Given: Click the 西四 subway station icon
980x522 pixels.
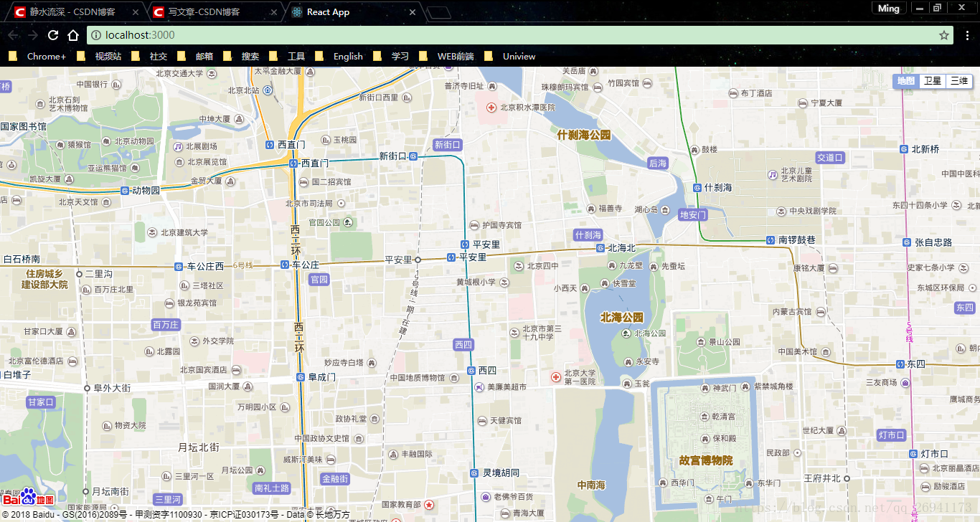Looking at the screenshot, I should click(x=471, y=371).
